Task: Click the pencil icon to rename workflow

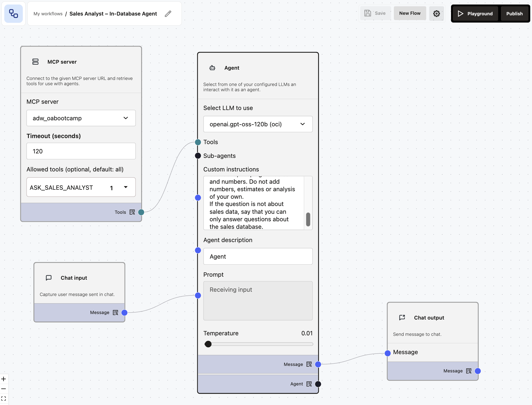Action: click(168, 14)
